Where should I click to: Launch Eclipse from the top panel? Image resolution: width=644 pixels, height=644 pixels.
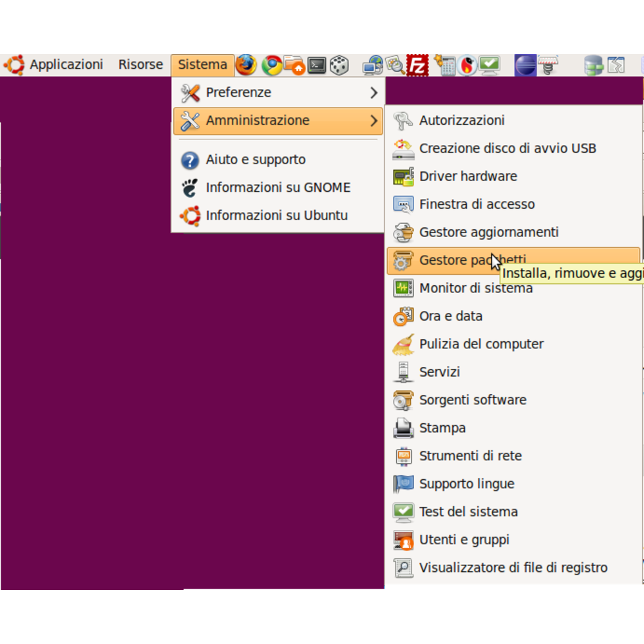[526, 65]
